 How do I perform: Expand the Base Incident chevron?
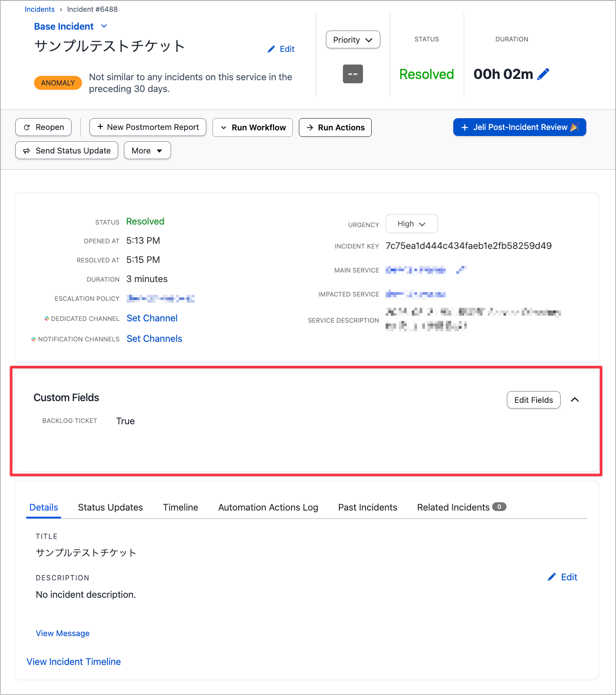[x=104, y=26]
